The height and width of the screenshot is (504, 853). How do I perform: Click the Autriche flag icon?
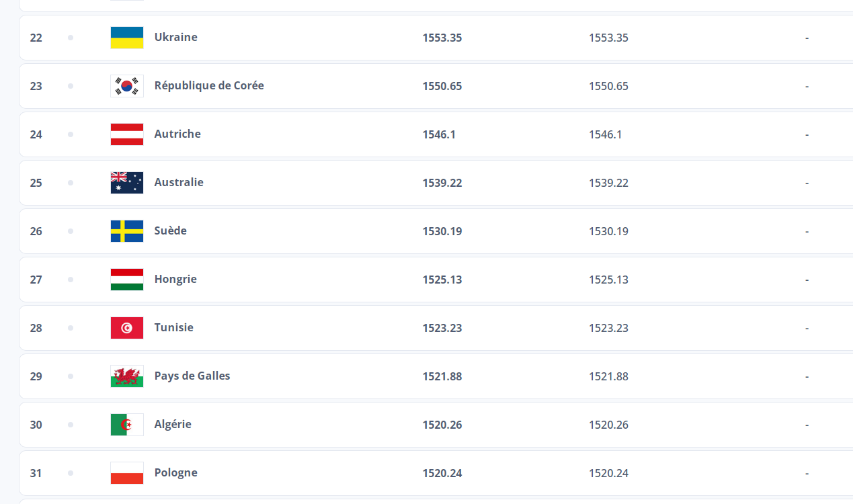click(127, 134)
